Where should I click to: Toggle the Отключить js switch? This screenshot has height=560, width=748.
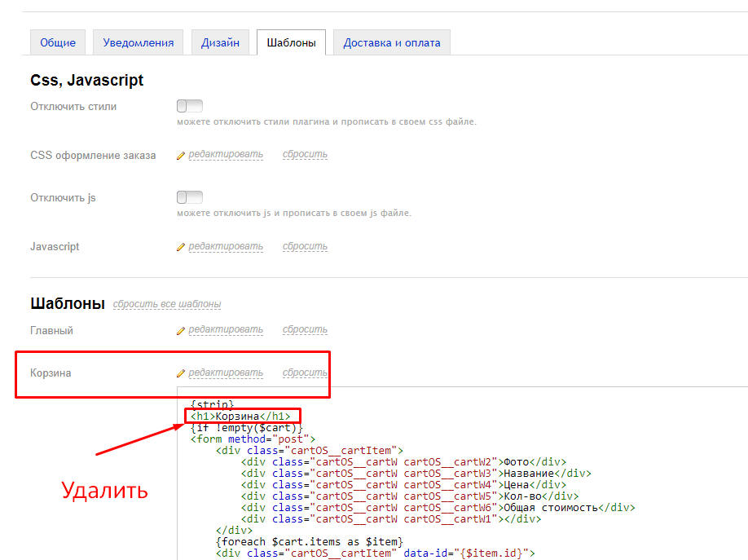[189, 197]
